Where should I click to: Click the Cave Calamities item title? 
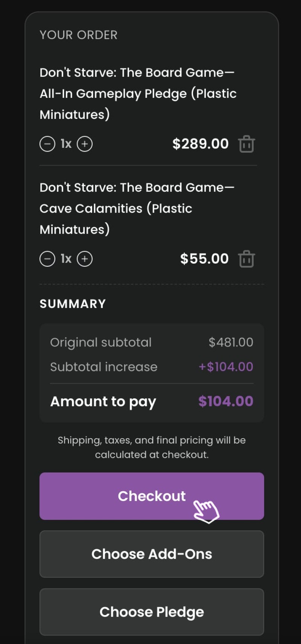137,208
